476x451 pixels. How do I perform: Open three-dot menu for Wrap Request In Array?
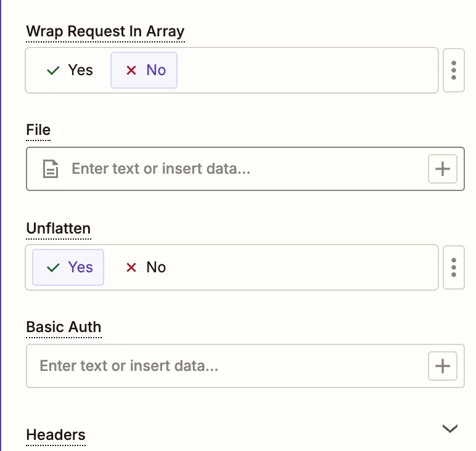[454, 70]
